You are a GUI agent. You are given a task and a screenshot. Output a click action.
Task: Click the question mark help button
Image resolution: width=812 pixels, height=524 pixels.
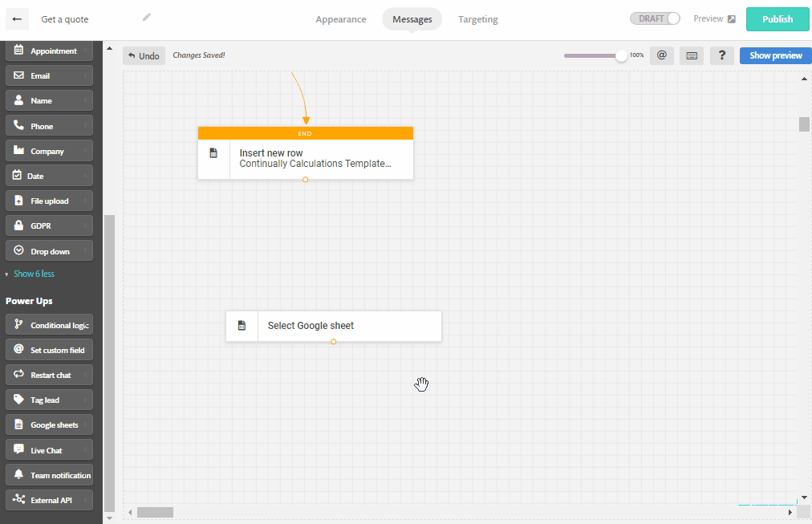tap(722, 55)
